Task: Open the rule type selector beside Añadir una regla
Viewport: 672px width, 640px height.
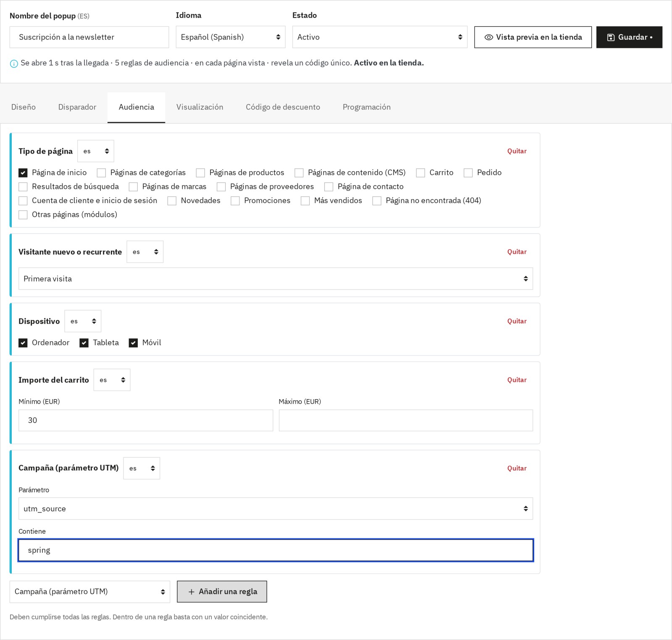Action: (x=90, y=592)
